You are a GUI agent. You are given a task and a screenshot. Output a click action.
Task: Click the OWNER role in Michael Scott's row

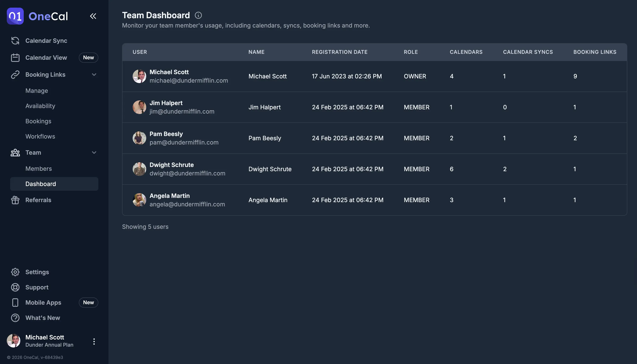point(415,76)
